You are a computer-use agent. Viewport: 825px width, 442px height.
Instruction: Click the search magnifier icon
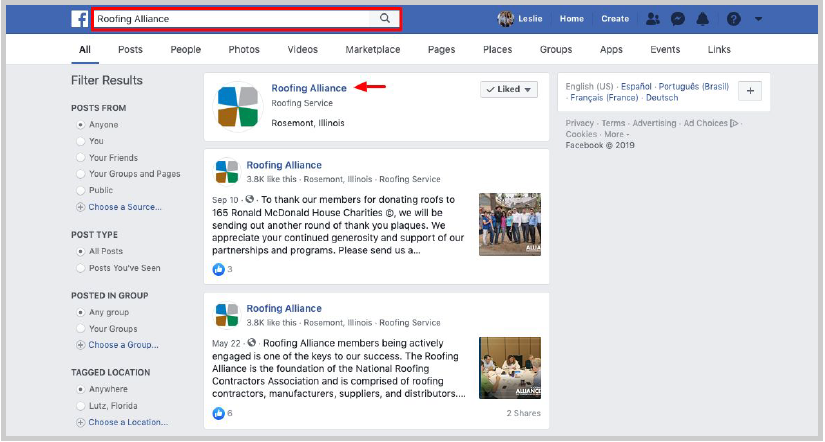point(385,19)
